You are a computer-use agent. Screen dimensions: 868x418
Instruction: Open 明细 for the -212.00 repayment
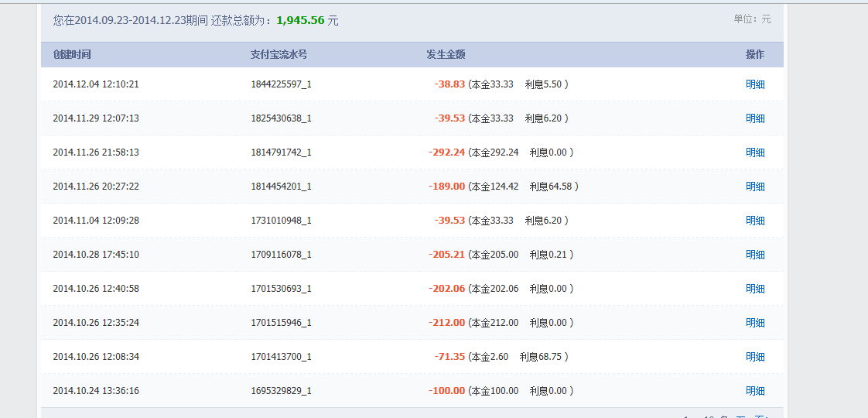click(755, 323)
